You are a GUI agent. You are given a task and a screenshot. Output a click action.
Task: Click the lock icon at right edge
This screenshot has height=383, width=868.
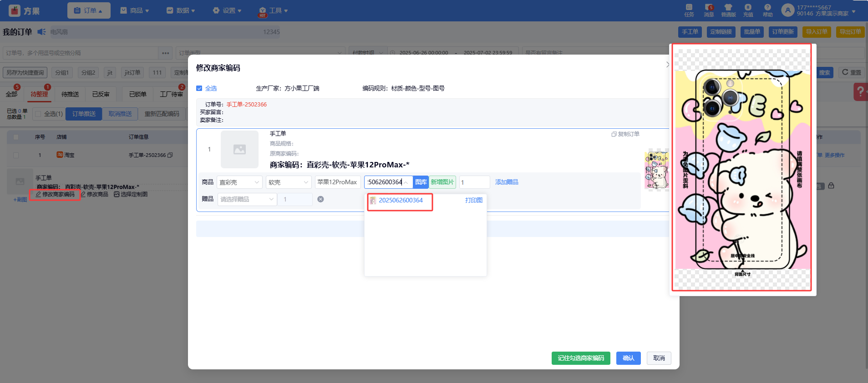click(831, 186)
